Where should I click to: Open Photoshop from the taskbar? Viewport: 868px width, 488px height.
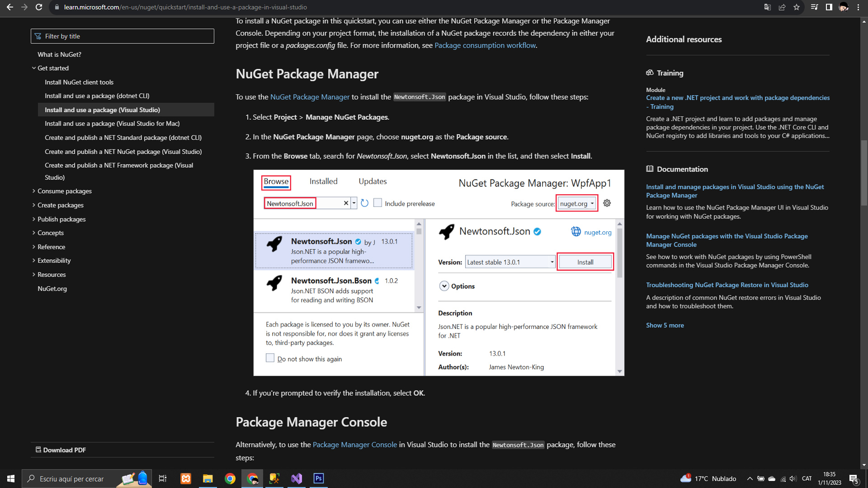point(319,479)
